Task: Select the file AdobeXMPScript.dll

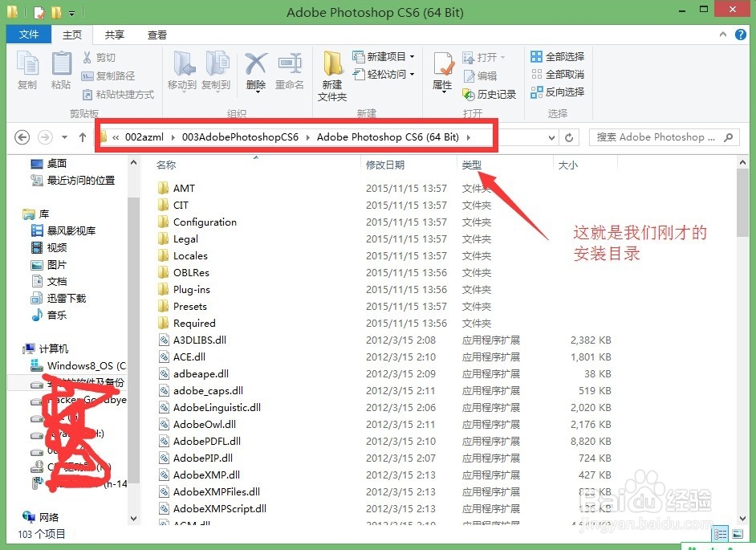Action: click(x=213, y=509)
